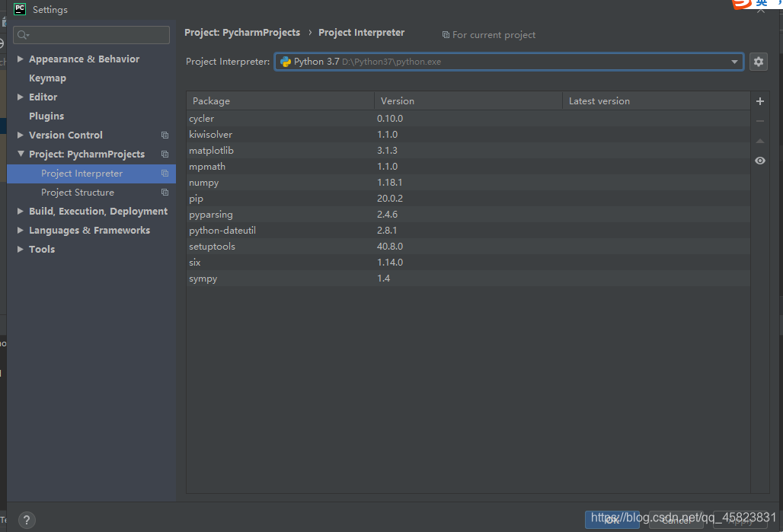Click the search magnifier icon in settings
Image resolution: width=783 pixels, height=532 pixels.
[x=23, y=35]
